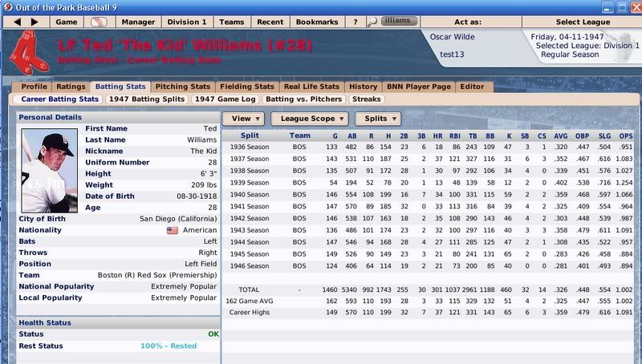
Task: Click the Streaks button
Action: coord(366,99)
